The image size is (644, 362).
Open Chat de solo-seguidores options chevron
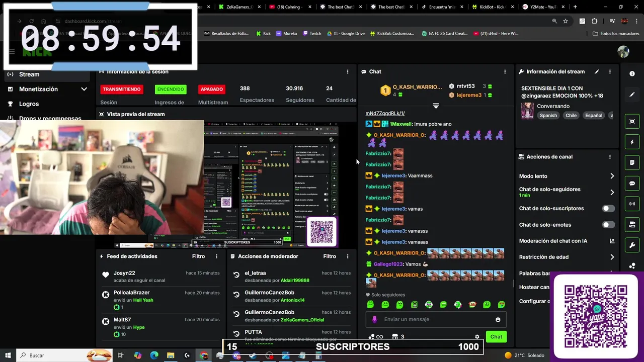(612, 193)
